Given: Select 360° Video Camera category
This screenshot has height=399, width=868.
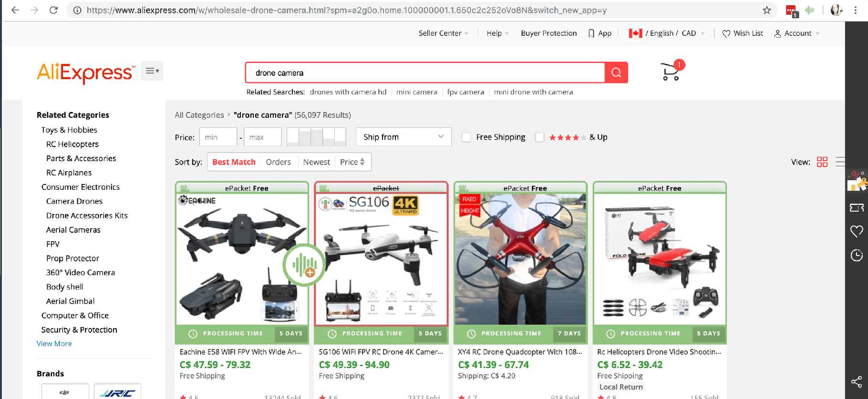Looking at the screenshot, I should pyautogui.click(x=81, y=273).
